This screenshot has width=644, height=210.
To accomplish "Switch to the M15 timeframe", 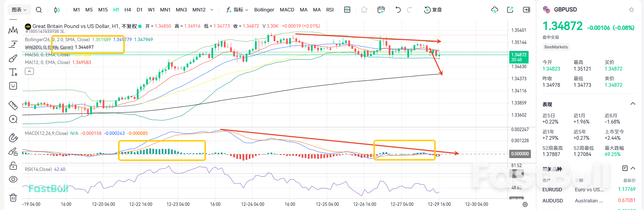I will (x=103, y=10).
